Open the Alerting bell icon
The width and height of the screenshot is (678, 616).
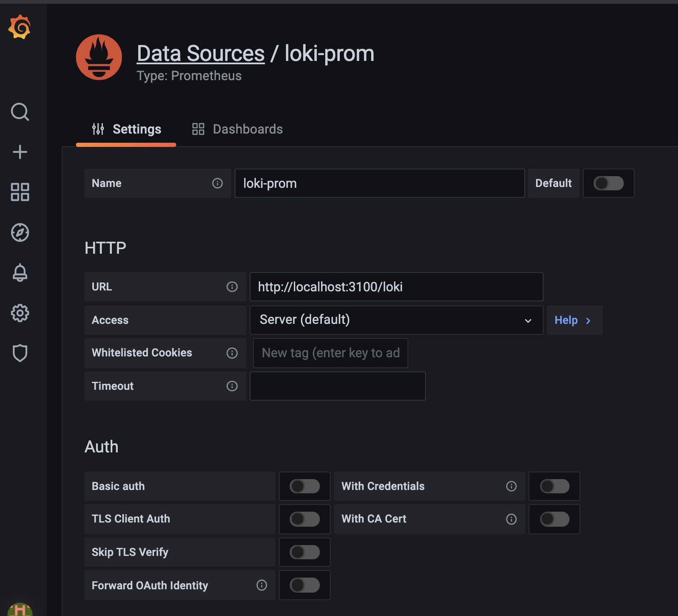[x=20, y=273]
